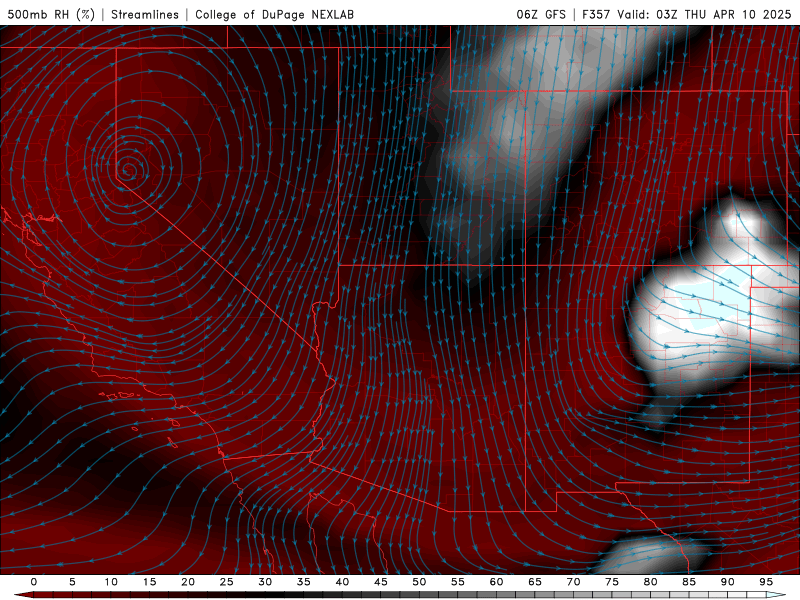Click the 0 label on the colorbar
This screenshot has height=600, width=800.
click(x=34, y=582)
